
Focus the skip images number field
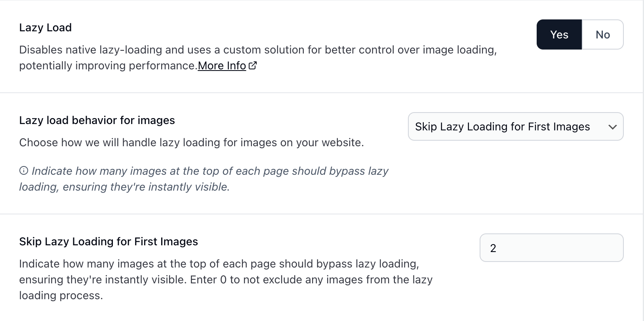[551, 248]
